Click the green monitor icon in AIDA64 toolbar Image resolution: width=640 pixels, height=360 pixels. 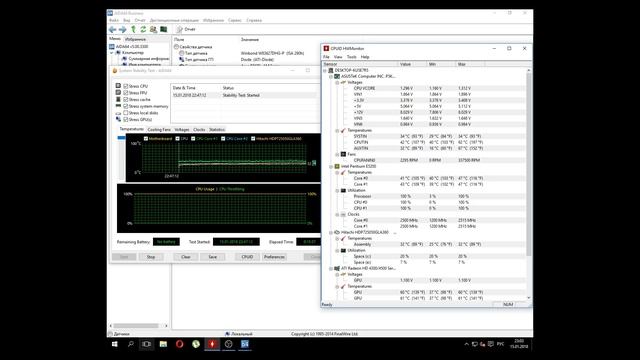(164, 29)
